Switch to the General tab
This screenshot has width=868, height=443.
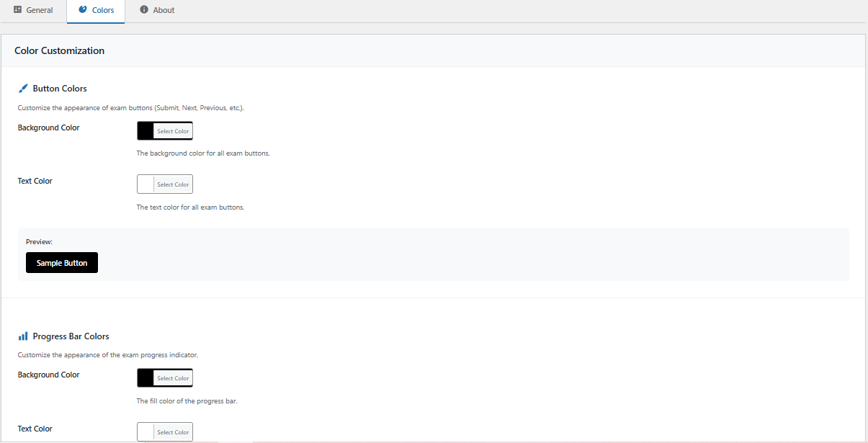click(39, 10)
